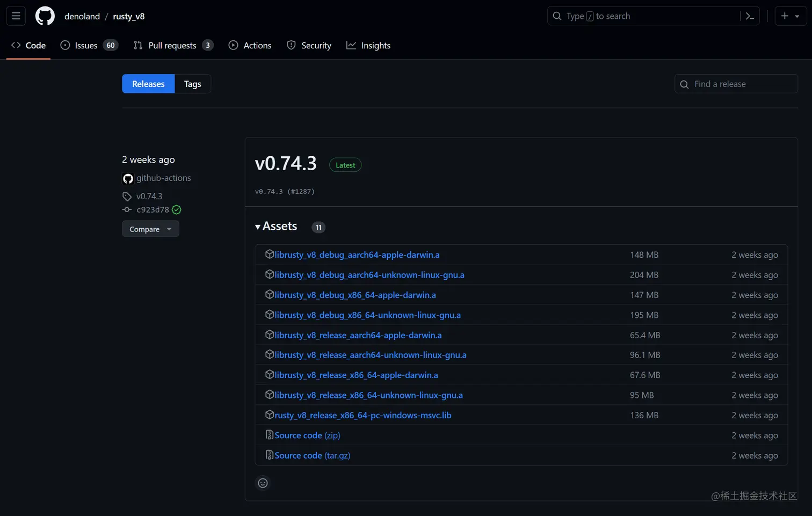Open the Compare dropdown
The width and height of the screenshot is (812, 516).
point(150,229)
